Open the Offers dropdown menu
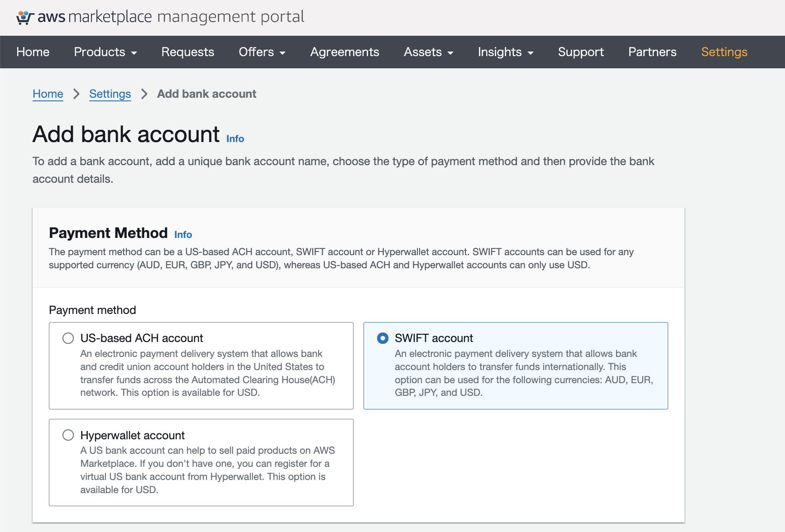785x532 pixels. point(262,52)
